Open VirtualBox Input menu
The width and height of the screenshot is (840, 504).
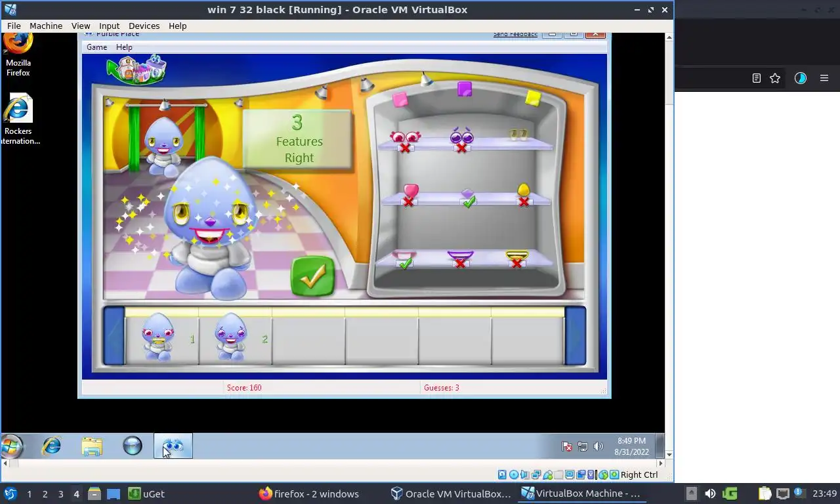tap(109, 26)
